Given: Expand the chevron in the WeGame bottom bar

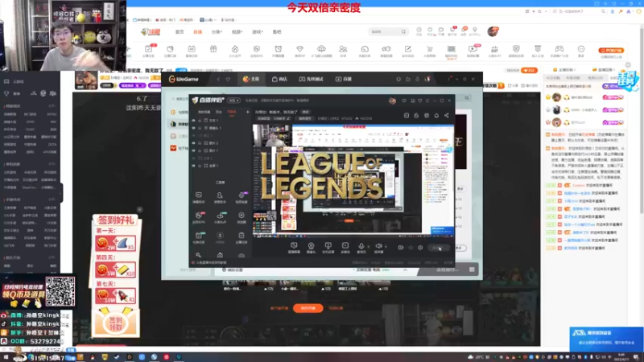Looking at the screenshot, I should (406, 269).
